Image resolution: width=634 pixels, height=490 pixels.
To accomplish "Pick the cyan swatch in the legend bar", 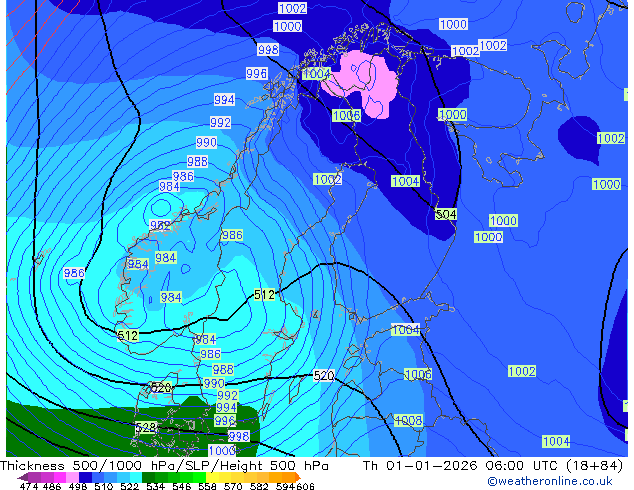I will 135,477.
